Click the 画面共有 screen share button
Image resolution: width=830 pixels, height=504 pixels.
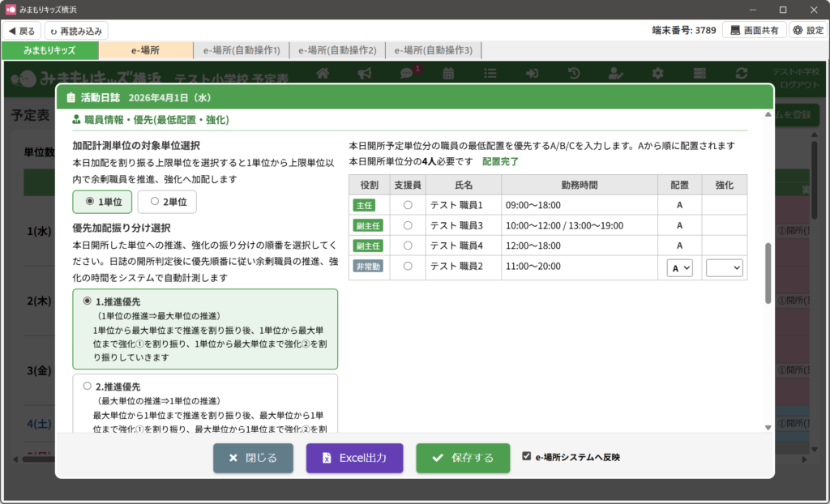(x=754, y=31)
